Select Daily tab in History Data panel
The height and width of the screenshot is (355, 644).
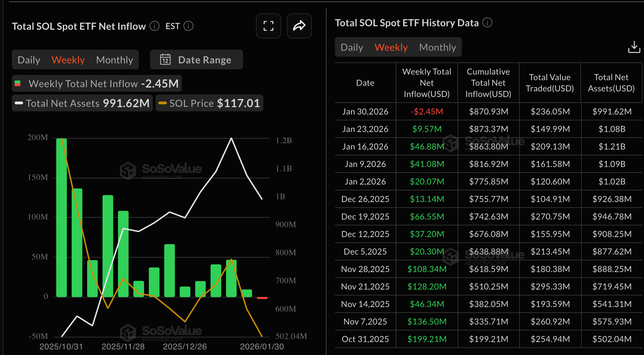pyautogui.click(x=352, y=47)
